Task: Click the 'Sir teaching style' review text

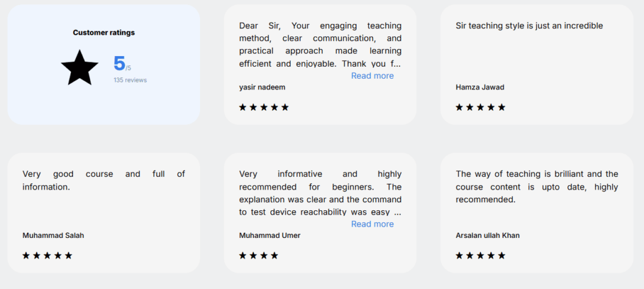Action: (x=529, y=26)
